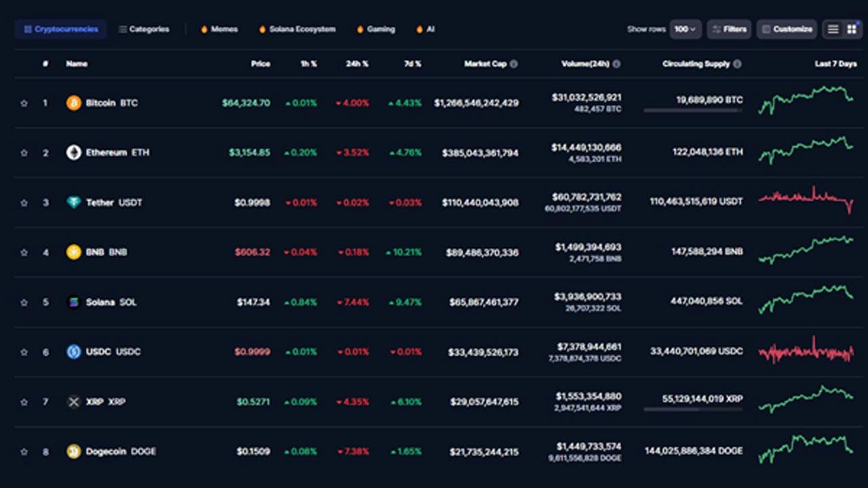The height and width of the screenshot is (488, 868).
Task: Open the Customize button
Action: [787, 29]
